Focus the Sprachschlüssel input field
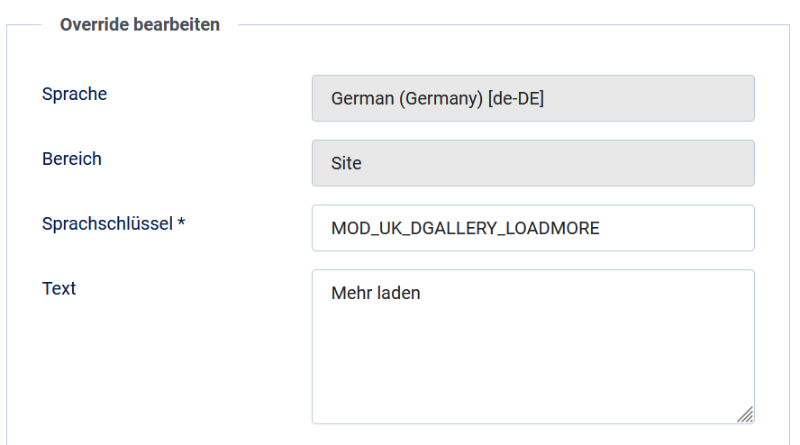 (x=533, y=228)
